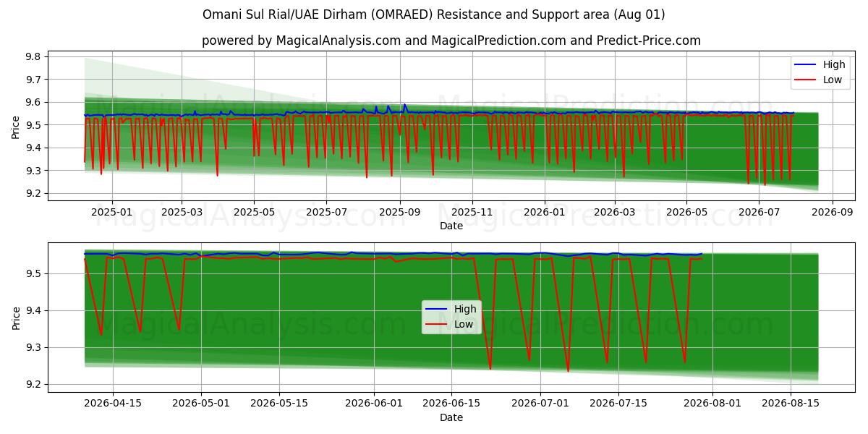868x434 pixels.
Task: Click the 2026-08-01 tick label
Action: (712, 403)
